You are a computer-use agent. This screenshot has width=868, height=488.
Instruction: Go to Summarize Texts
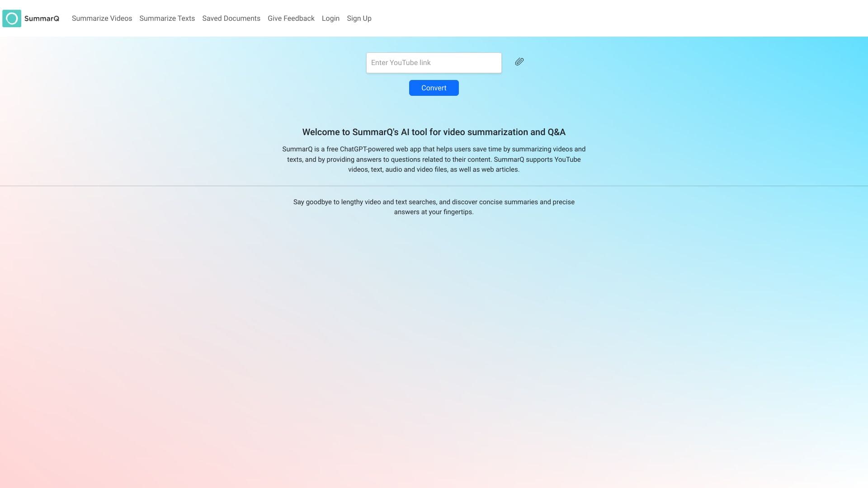pos(167,19)
